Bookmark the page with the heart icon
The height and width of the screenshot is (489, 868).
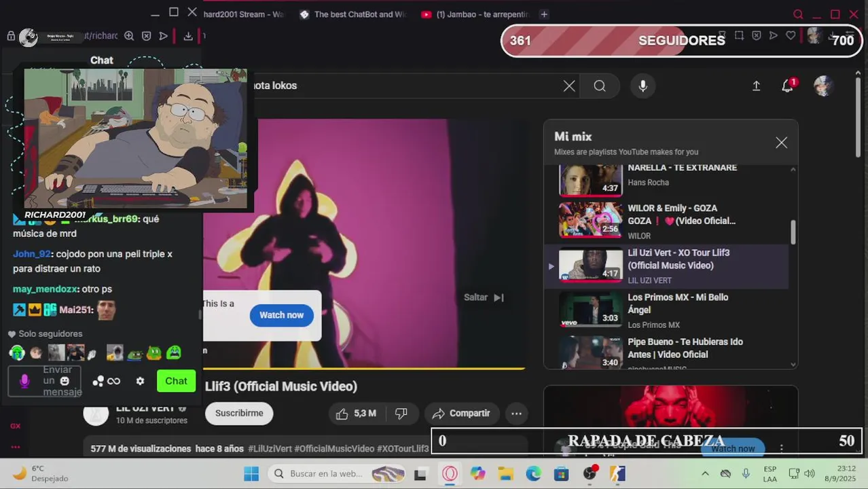(791, 35)
